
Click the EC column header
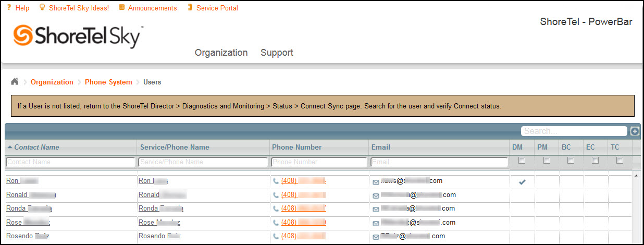tap(590, 148)
